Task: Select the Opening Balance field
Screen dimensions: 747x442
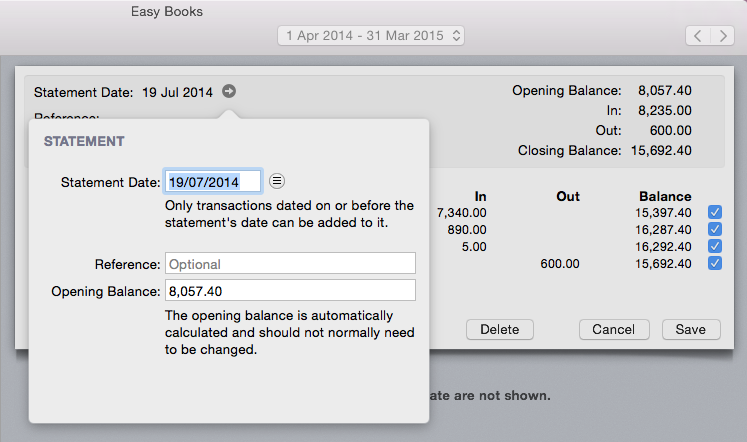Action: click(x=290, y=291)
